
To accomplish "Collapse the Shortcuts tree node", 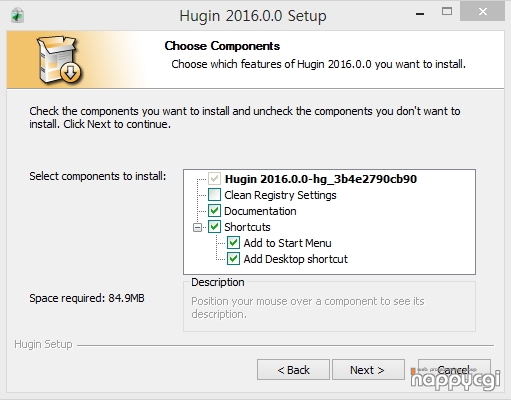I will coord(197,227).
